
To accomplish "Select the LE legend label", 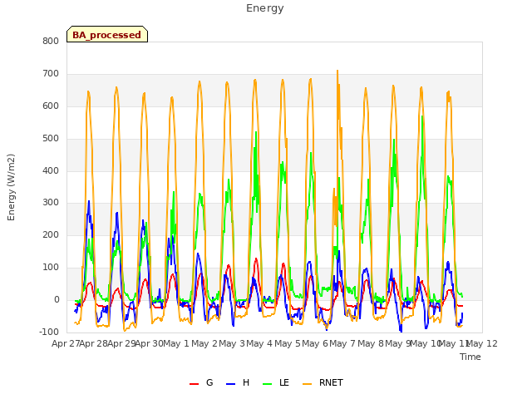I will [284, 382].
